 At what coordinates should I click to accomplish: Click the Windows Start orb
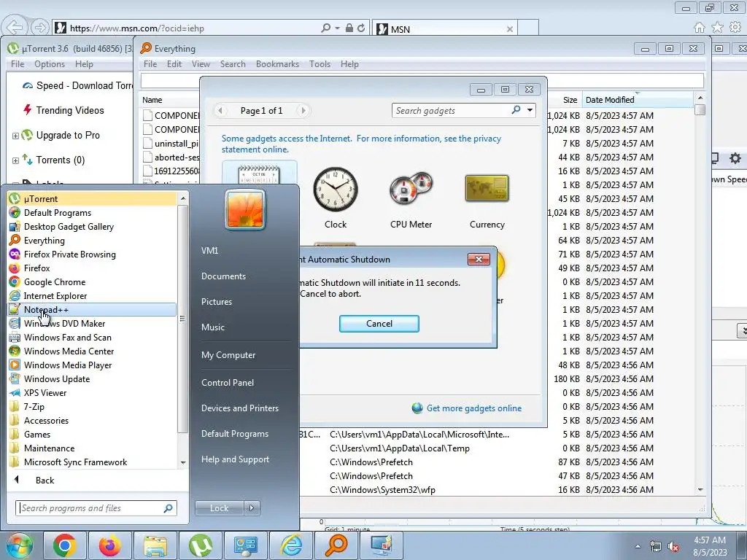[19, 545]
